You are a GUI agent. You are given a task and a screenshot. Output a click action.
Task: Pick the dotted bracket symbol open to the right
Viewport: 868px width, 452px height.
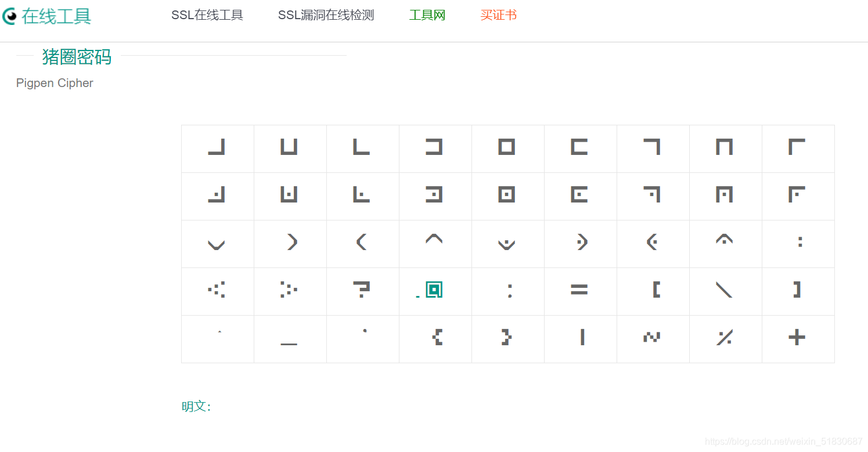579,195
